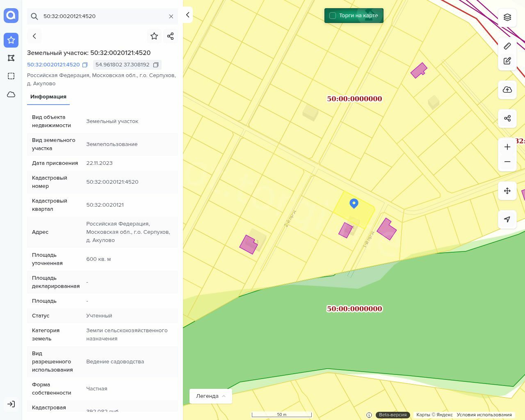
Task: Expand the Легенда panel
Action: (x=211, y=396)
